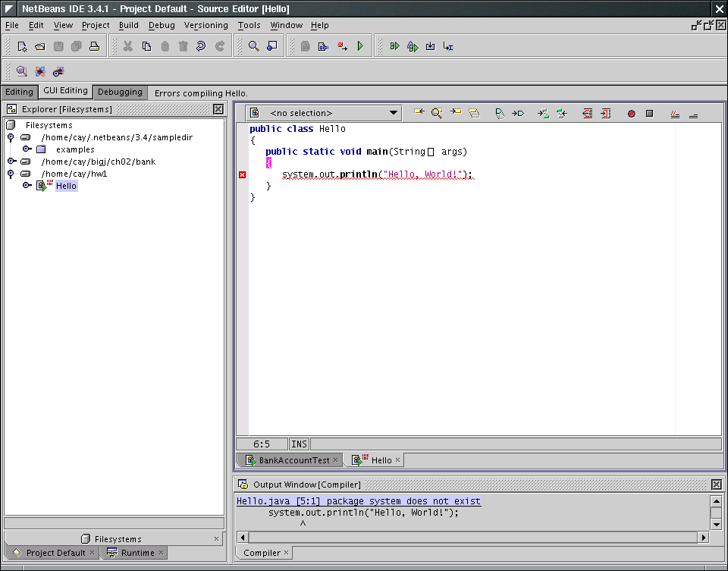Click the red error marker in editor gutter
728x571 pixels.
point(243,174)
